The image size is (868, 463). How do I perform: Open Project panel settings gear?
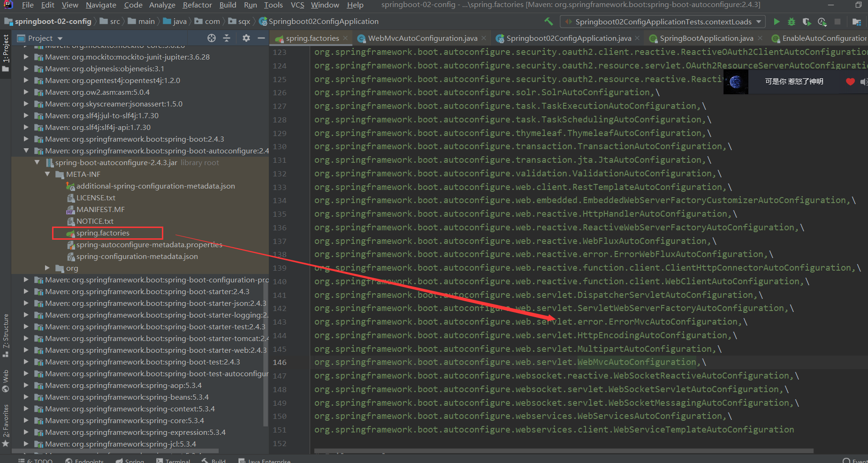coord(246,38)
